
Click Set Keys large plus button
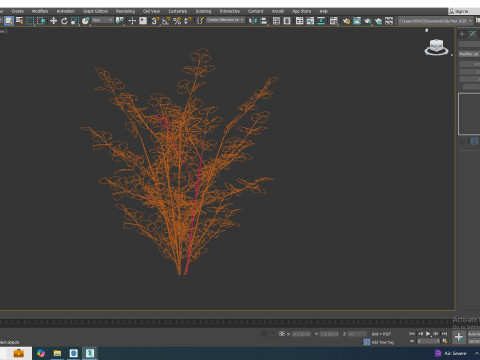[x=459, y=337]
